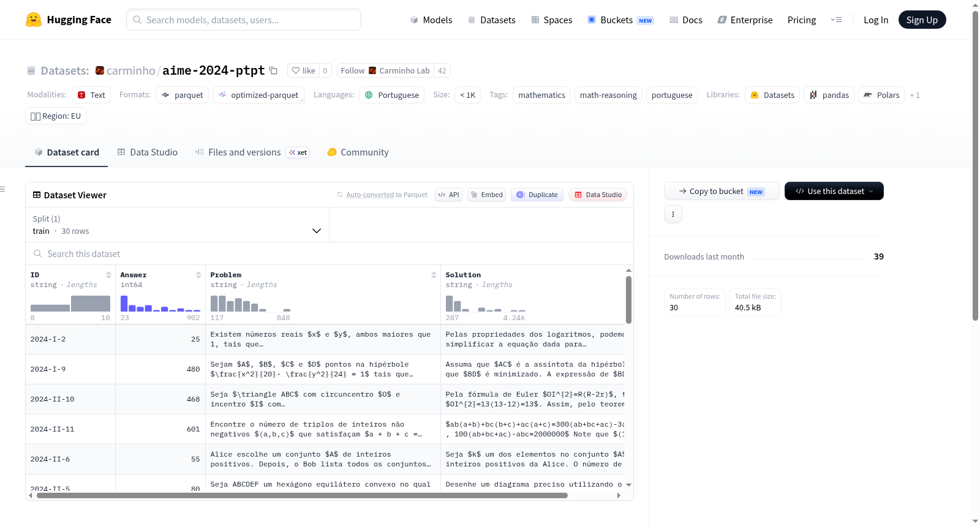Image resolution: width=980 pixels, height=527 pixels.
Task: Open Enterprise in the top navigation
Action: tap(745, 20)
